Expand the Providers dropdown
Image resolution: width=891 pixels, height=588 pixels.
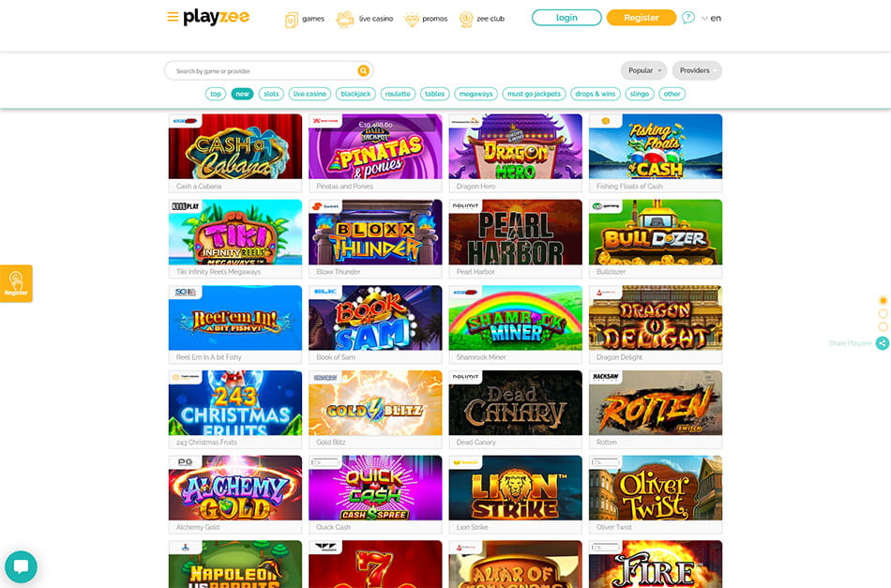pyautogui.click(x=697, y=70)
